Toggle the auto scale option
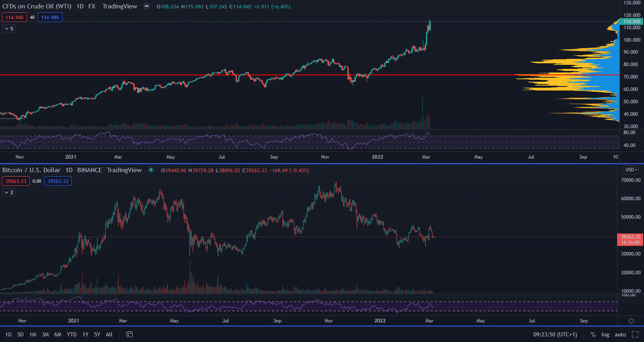This screenshot has height=342, width=644. pyautogui.click(x=620, y=334)
